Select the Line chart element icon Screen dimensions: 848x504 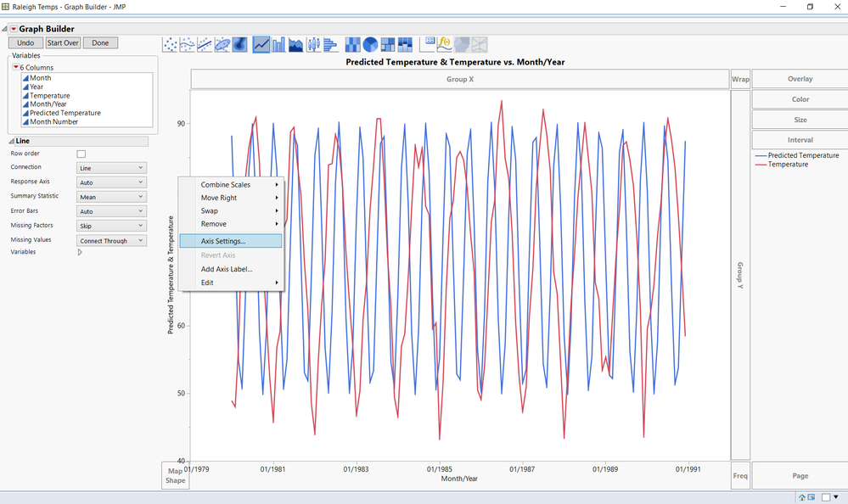click(261, 44)
